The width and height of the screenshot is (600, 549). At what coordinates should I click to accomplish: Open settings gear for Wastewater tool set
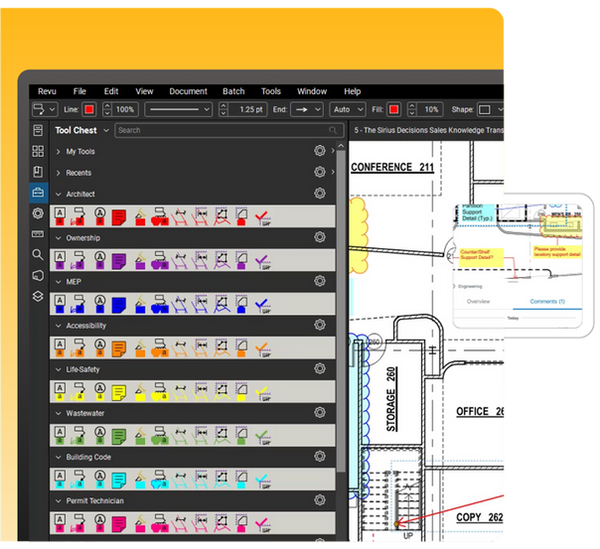coord(320,413)
